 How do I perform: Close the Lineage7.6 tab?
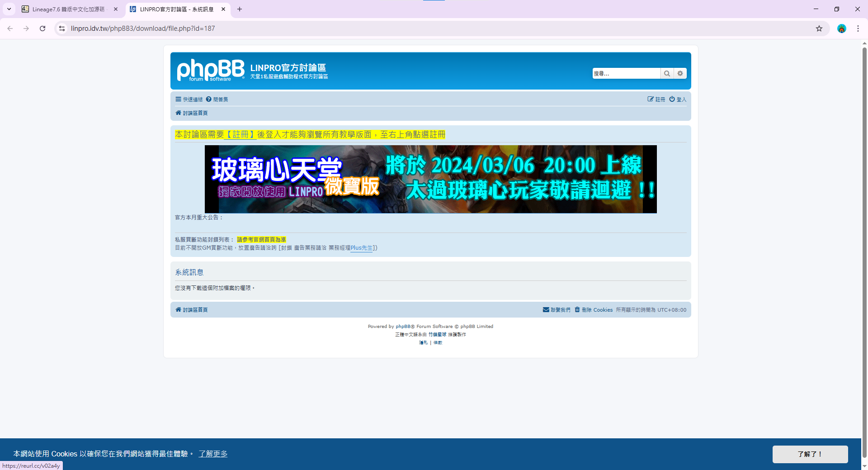click(116, 9)
